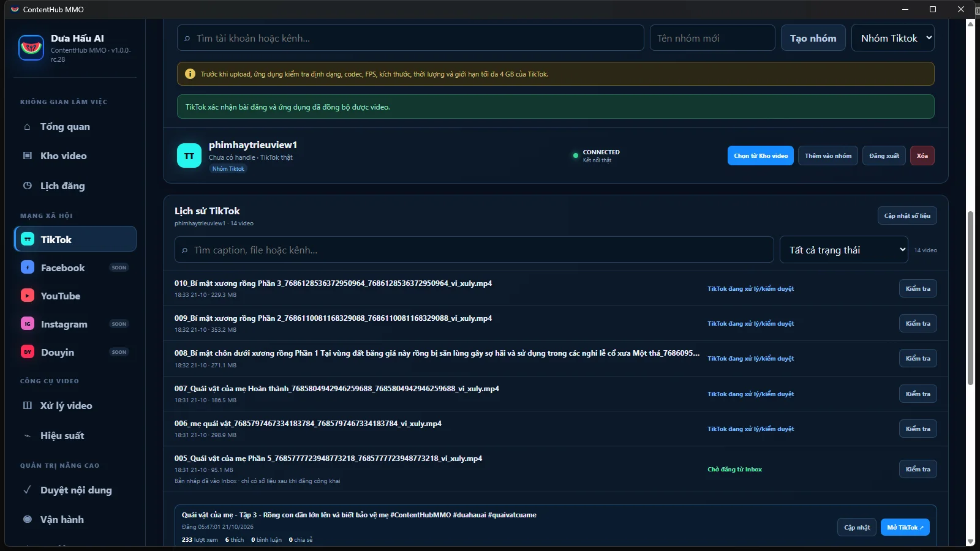
Task: Focus the Tìm tài khoản hoặc kênh search field
Action: click(410, 38)
